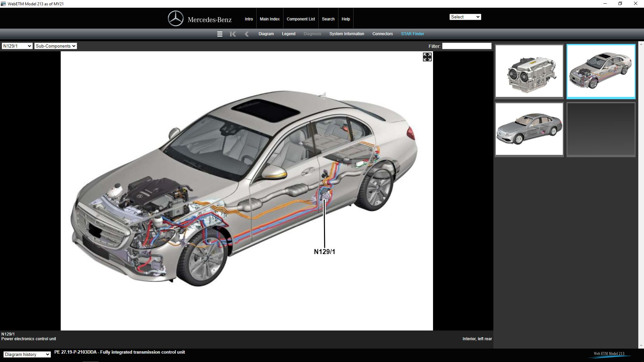Restore the window size
Image resolution: width=644 pixels, height=362 pixels.
pyautogui.click(x=620, y=4)
